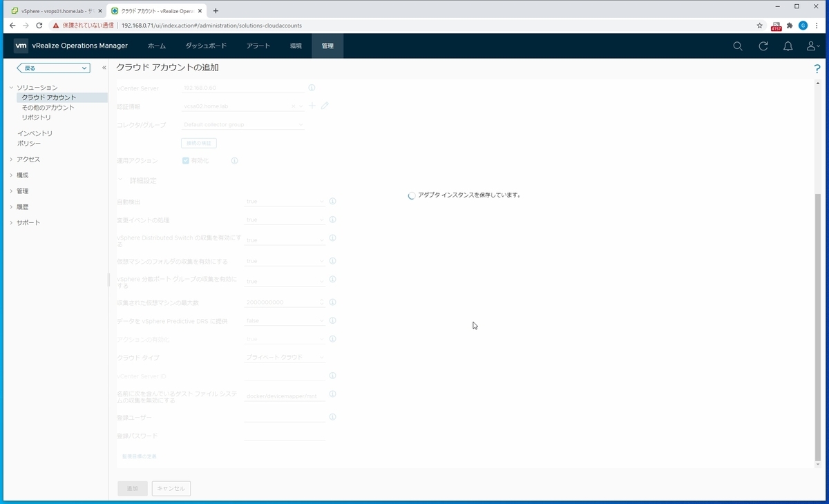
Task: Expand the 構成 tree node
Action: click(11, 175)
